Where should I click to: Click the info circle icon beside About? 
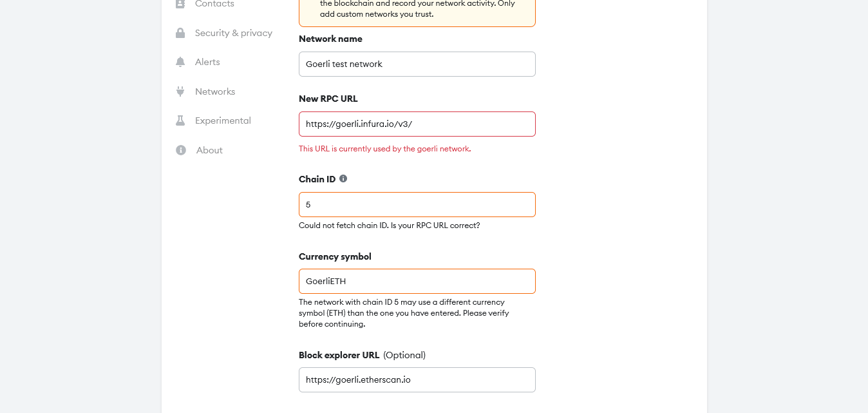point(181,150)
